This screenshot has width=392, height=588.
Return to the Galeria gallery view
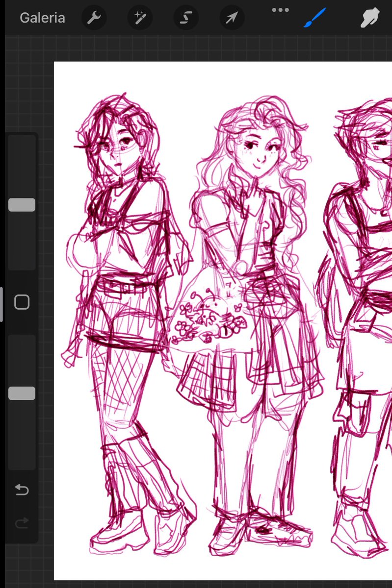(42, 18)
